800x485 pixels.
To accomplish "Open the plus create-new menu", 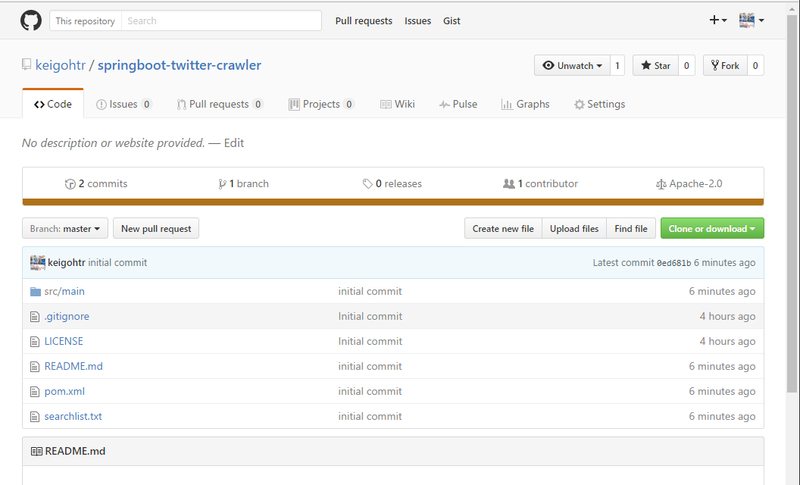I will coord(718,20).
